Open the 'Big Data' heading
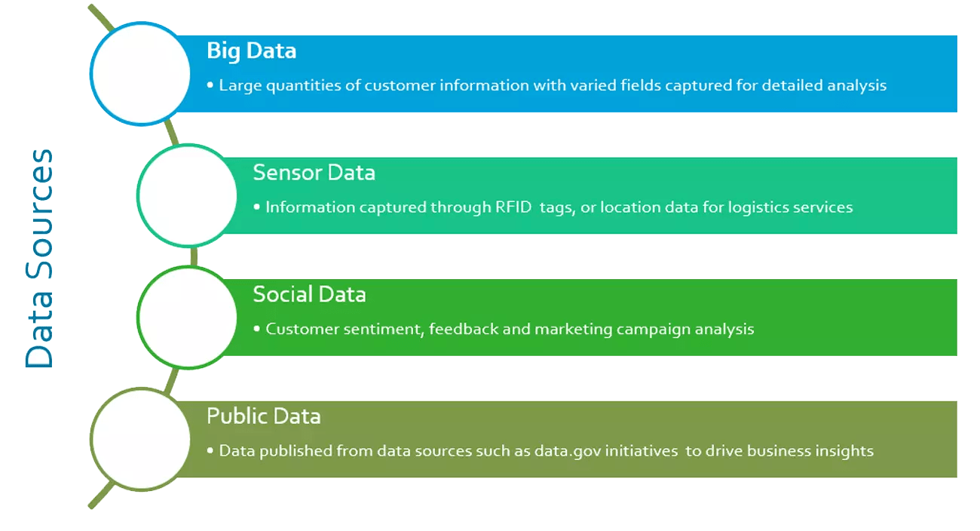Viewport: 980px width, 531px height. pyautogui.click(x=251, y=51)
